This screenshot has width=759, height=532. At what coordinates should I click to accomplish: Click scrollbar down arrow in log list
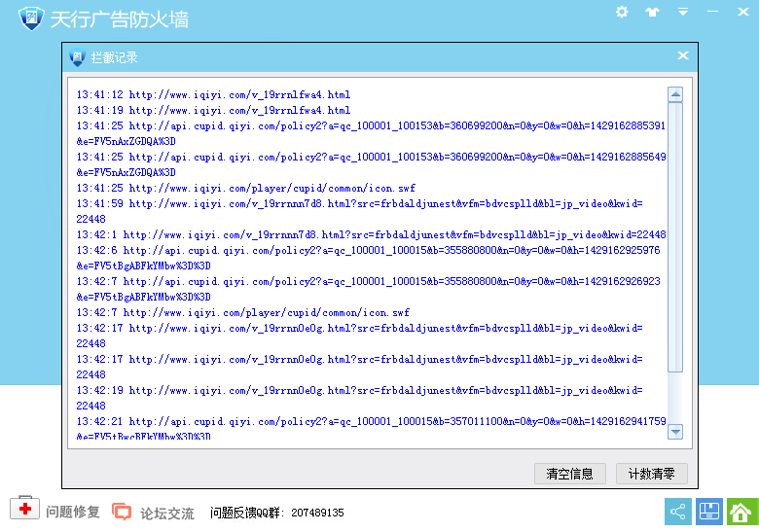point(675,432)
